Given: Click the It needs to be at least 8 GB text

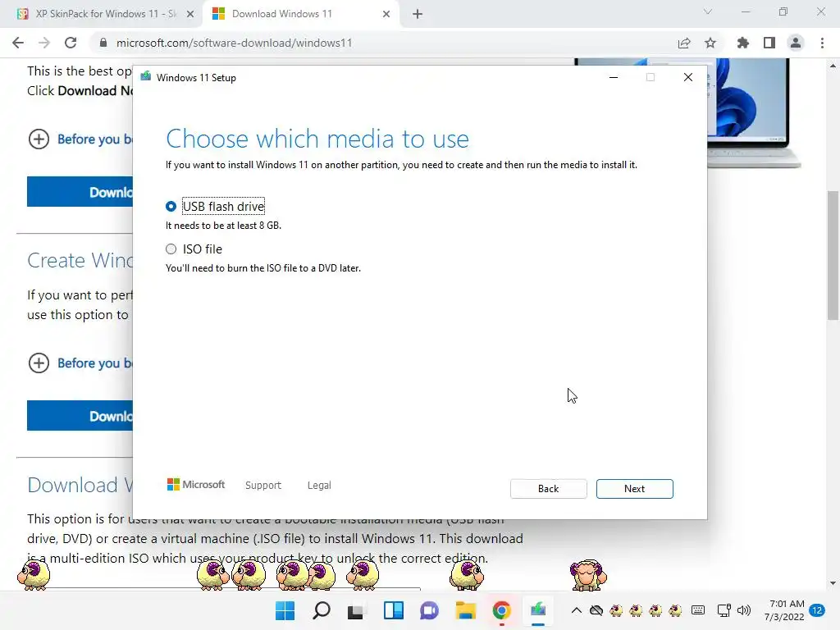Looking at the screenshot, I should pyautogui.click(x=223, y=226).
